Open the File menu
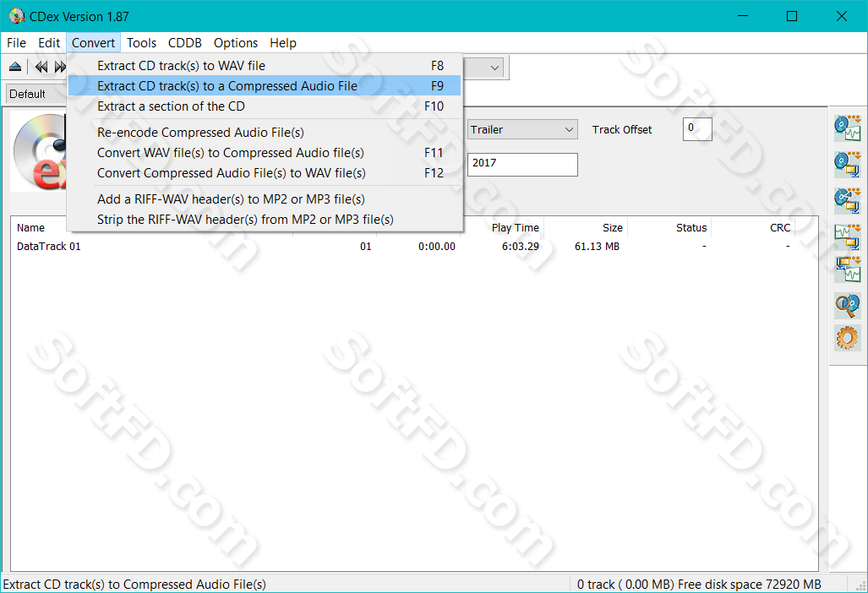Screen dimensions: 868x593 pos(16,42)
